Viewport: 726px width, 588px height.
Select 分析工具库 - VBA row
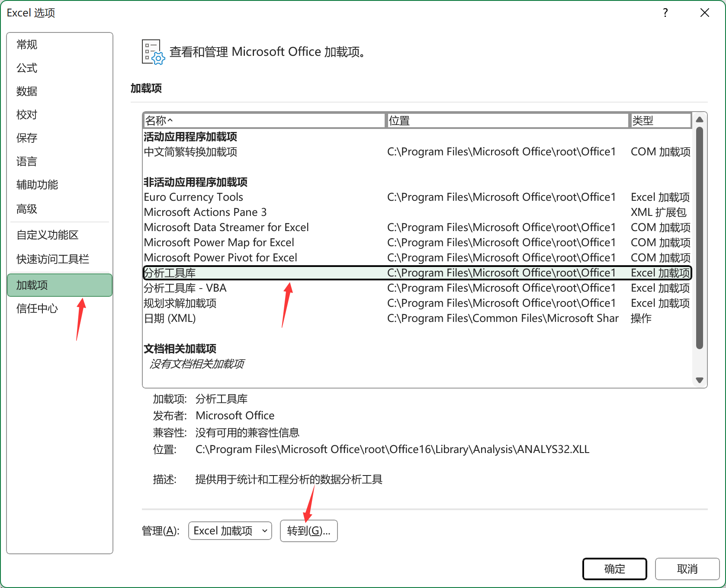click(417, 288)
